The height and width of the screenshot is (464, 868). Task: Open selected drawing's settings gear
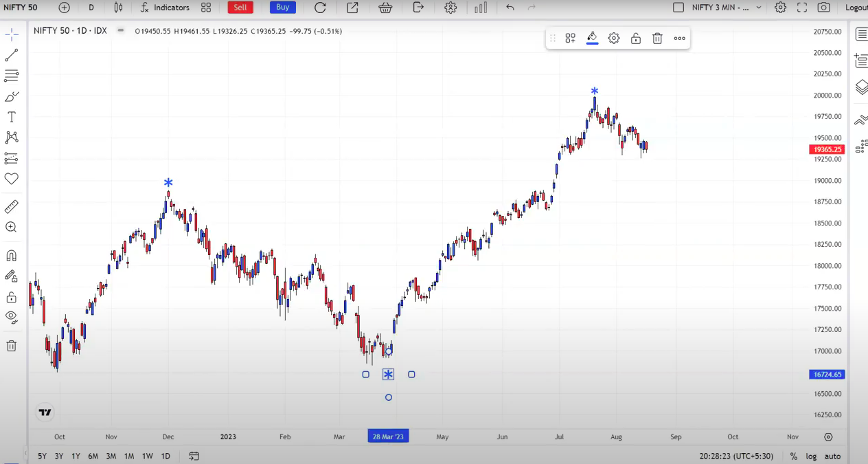pyautogui.click(x=614, y=38)
